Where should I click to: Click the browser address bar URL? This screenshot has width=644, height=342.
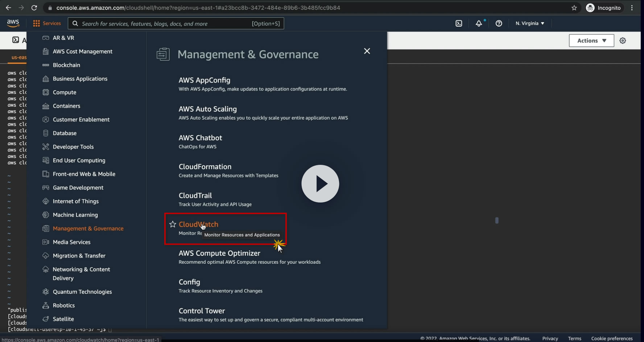pyautogui.click(x=198, y=8)
